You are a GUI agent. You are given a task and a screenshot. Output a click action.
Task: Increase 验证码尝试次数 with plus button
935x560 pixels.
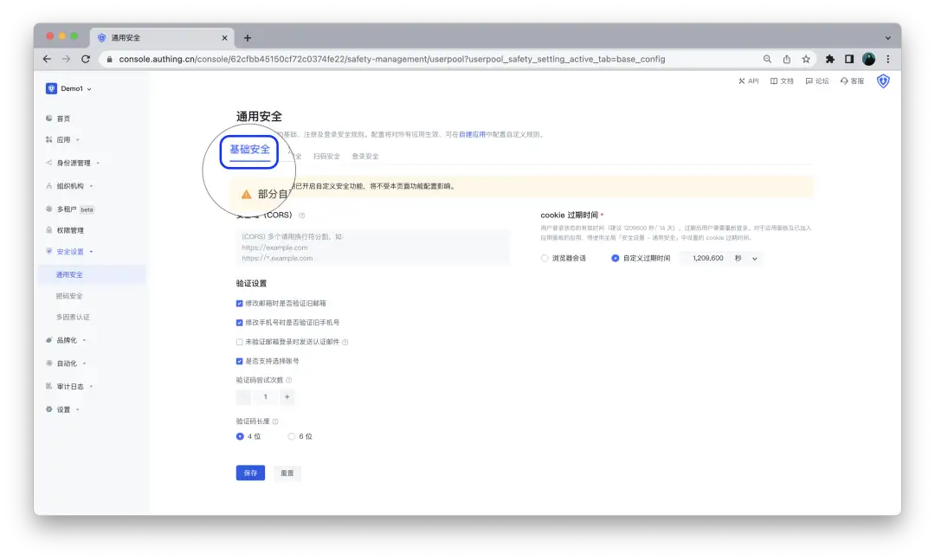pyautogui.click(x=287, y=397)
